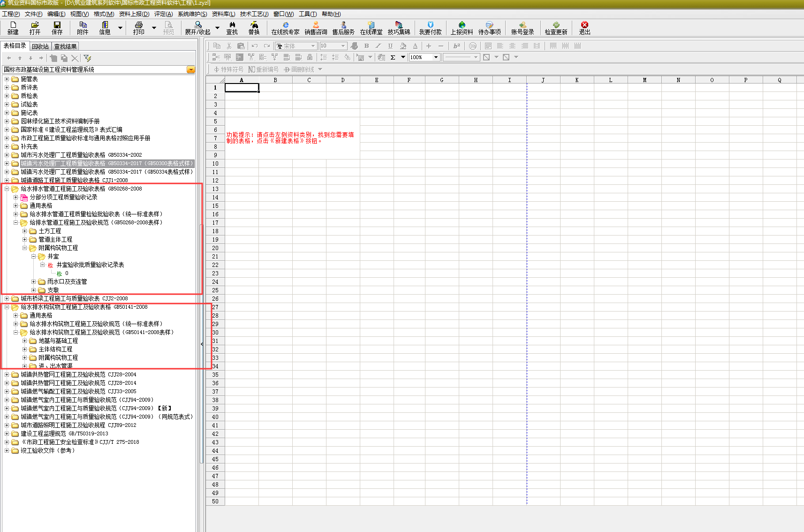Open the 工程(P) menu
The width and height of the screenshot is (804, 532).
pyautogui.click(x=11, y=14)
